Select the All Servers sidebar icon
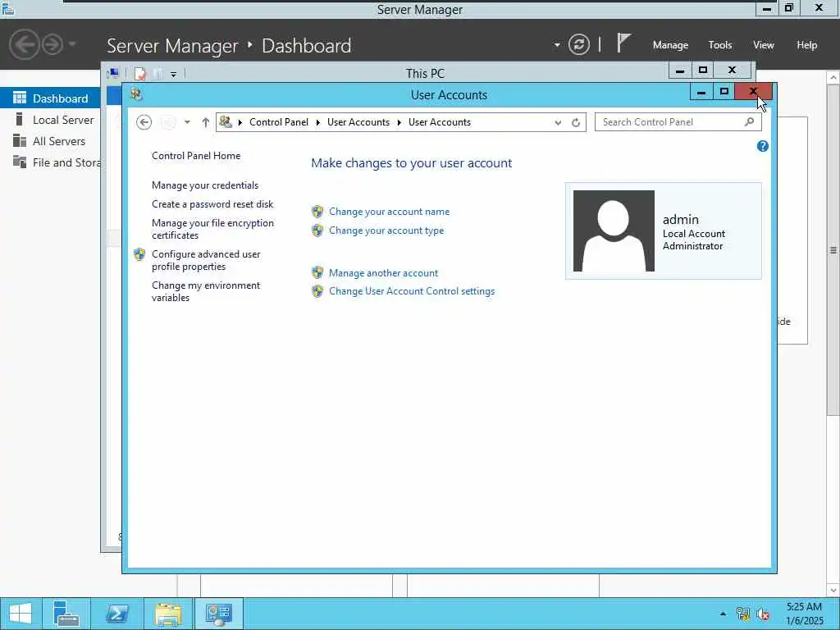The image size is (840, 630). pos(20,141)
